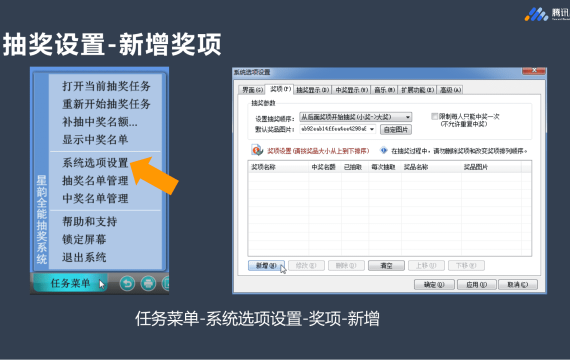Click the prize settings icon beside 奖项设置
This screenshot has height=360, width=570.
tap(257, 150)
